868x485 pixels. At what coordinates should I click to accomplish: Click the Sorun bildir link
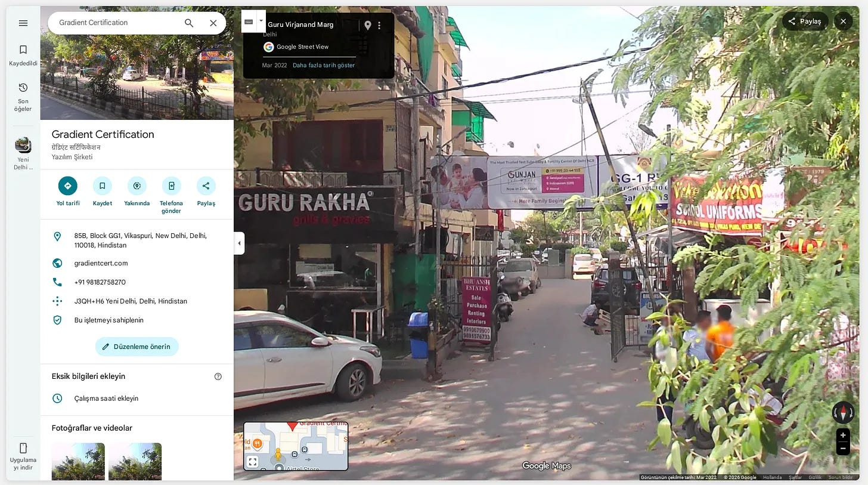click(x=841, y=477)
